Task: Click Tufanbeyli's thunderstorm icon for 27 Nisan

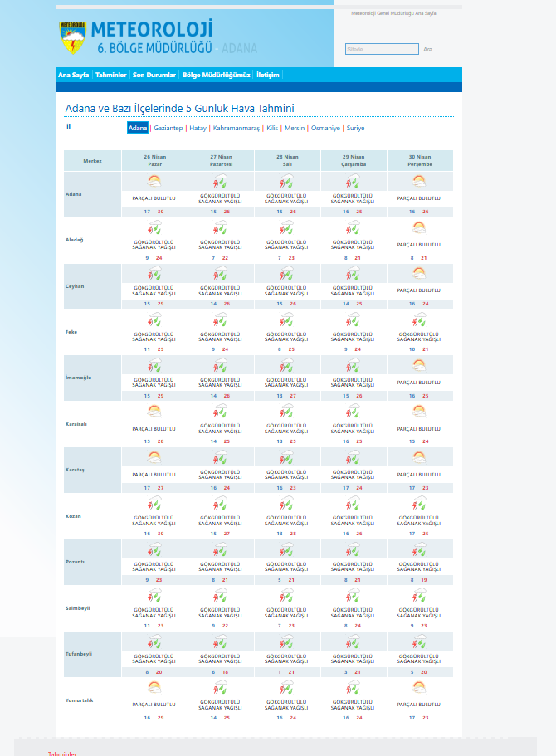Action: pyautogui.click(x=220, y=641)
